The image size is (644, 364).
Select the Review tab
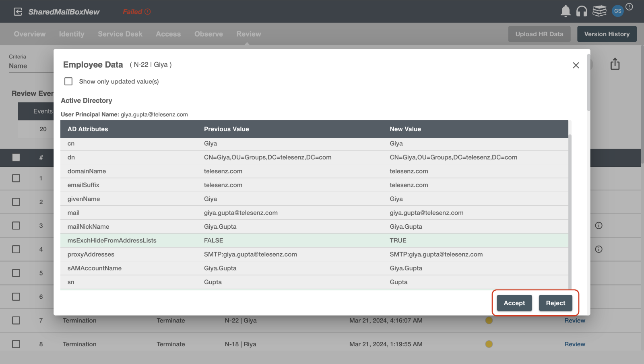point(249,34)
